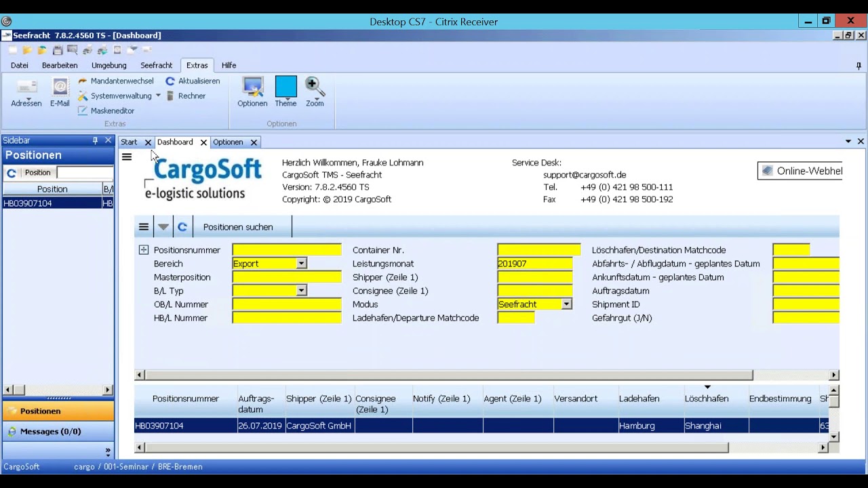Screen dimensions: 868x488
Task: Expand the Systemverwaltung dropdown
Action: 158,96
